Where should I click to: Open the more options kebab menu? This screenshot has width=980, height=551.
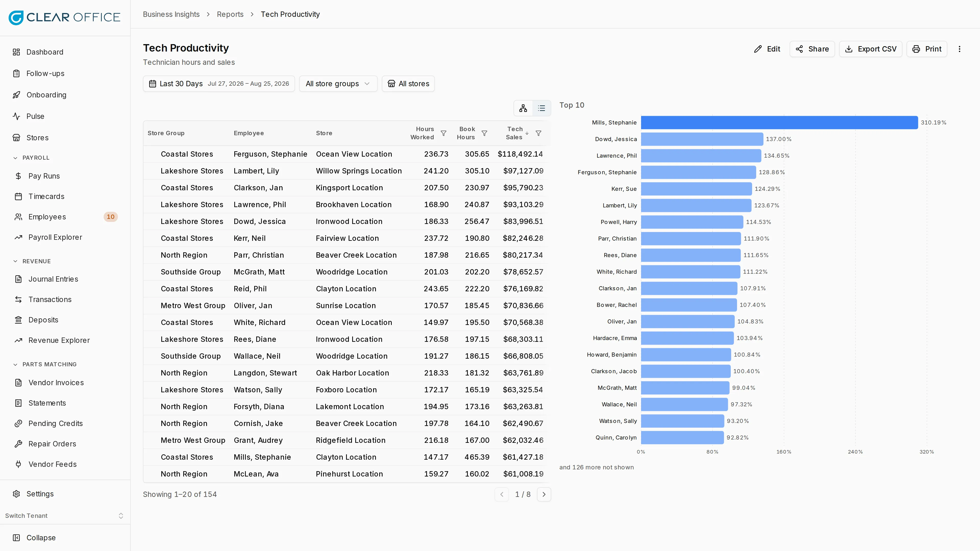pyautogui.click(x=960, y=49)
